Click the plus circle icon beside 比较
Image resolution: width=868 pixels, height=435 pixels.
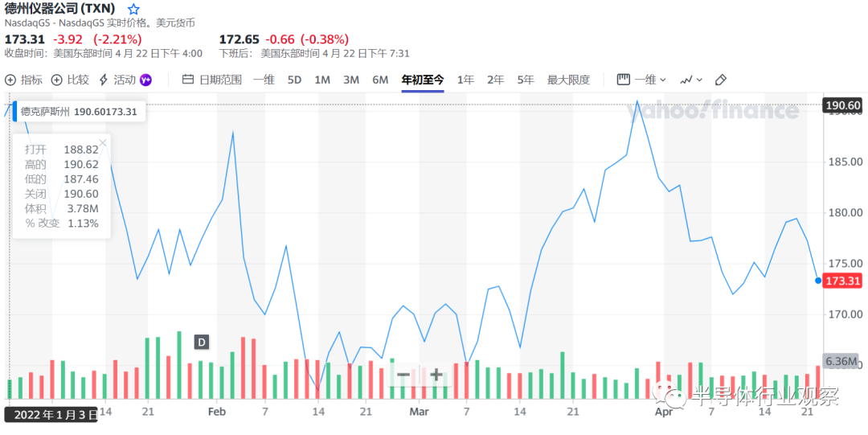pos(56,80)
